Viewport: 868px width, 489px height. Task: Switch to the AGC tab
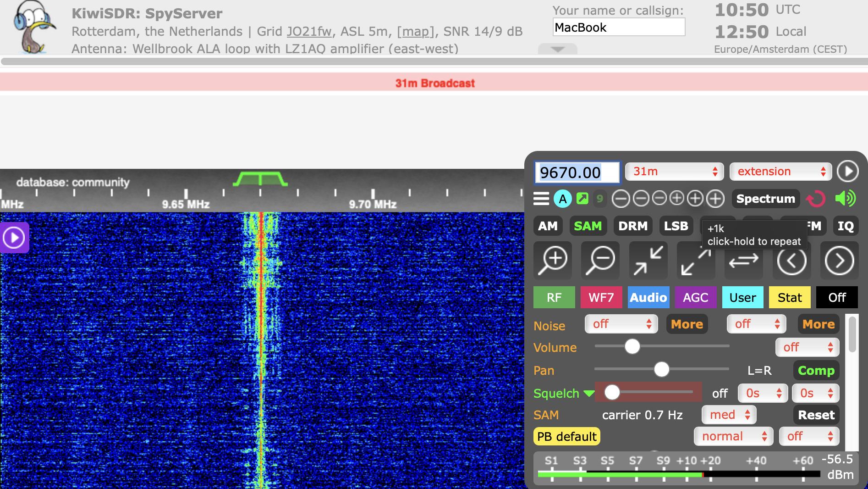[695, 297]
